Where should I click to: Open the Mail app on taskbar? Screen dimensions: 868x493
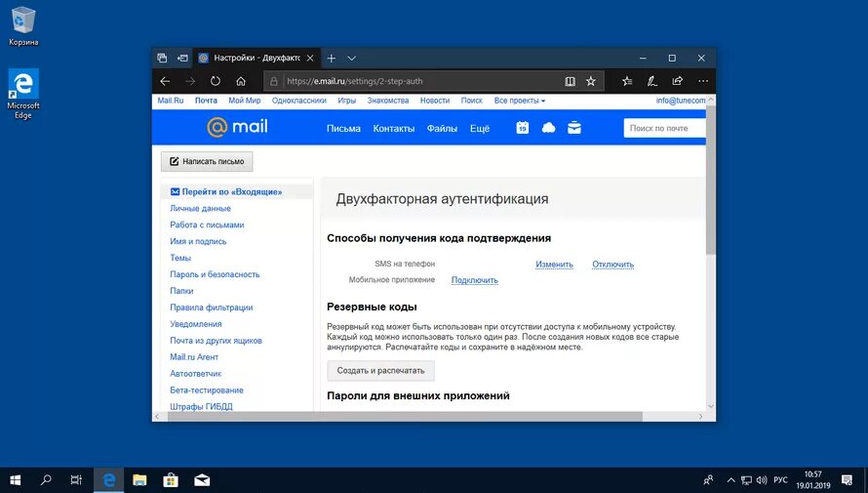click(x=202, y=480)
